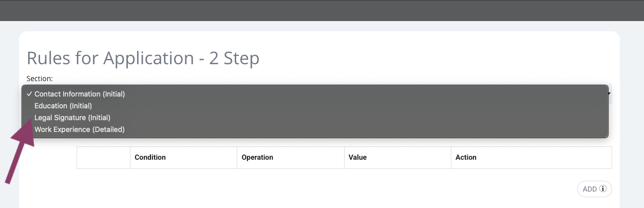Click the dark top header bar
644x208 pixels.
tap(322, 10)
